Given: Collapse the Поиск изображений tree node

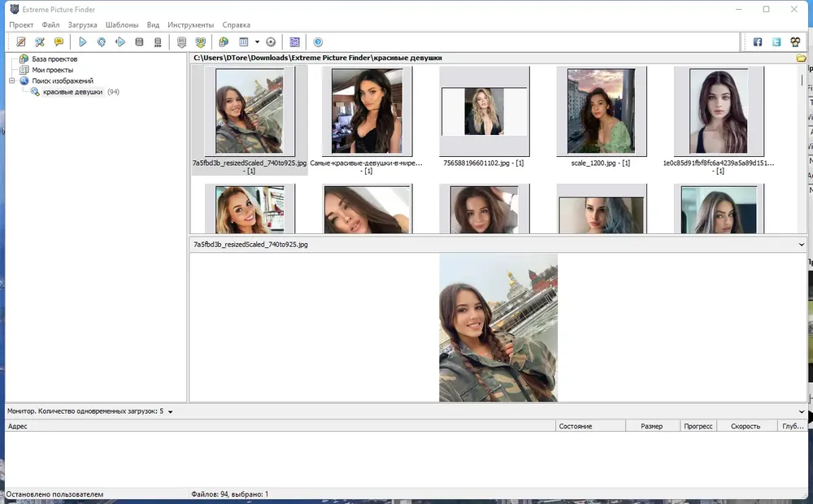Looking at the screenshot, I should pyautogui.click(x=12, y=81).
